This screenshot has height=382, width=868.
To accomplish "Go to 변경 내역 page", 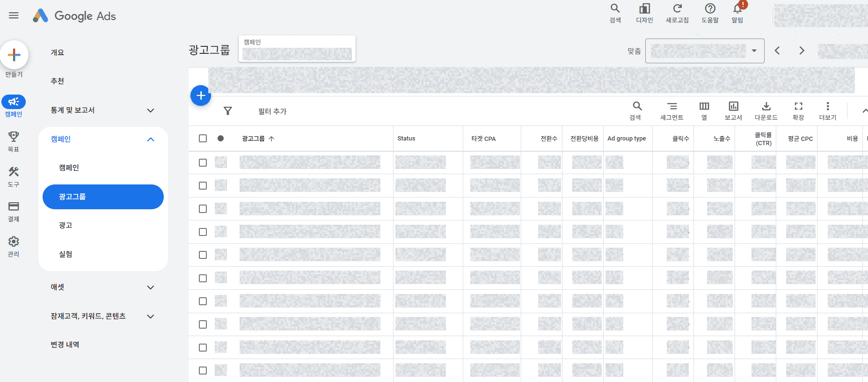I will [x=65, y=345].
